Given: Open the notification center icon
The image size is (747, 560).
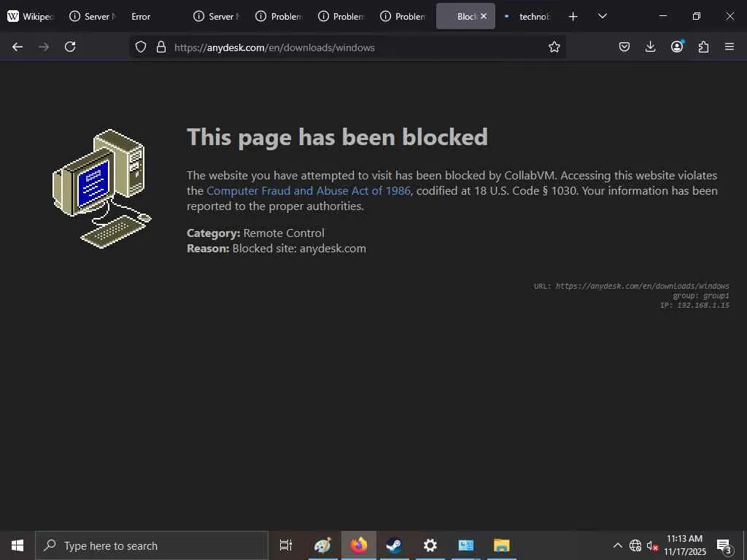Looking at the screenshot, I should coord(724,545).
